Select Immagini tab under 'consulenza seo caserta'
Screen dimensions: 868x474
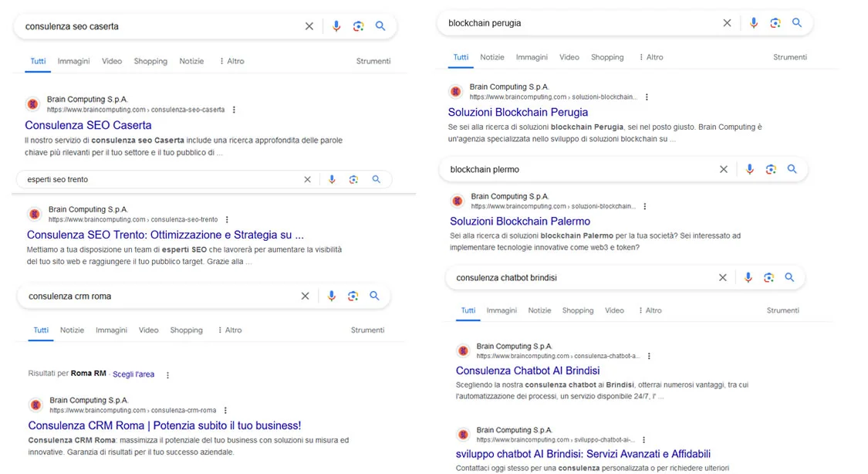(73, 61)
